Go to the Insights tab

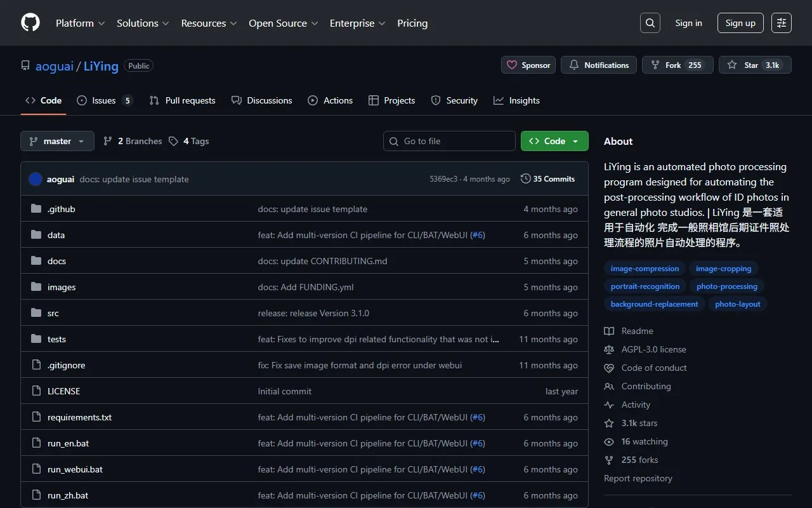click(516, 100)
